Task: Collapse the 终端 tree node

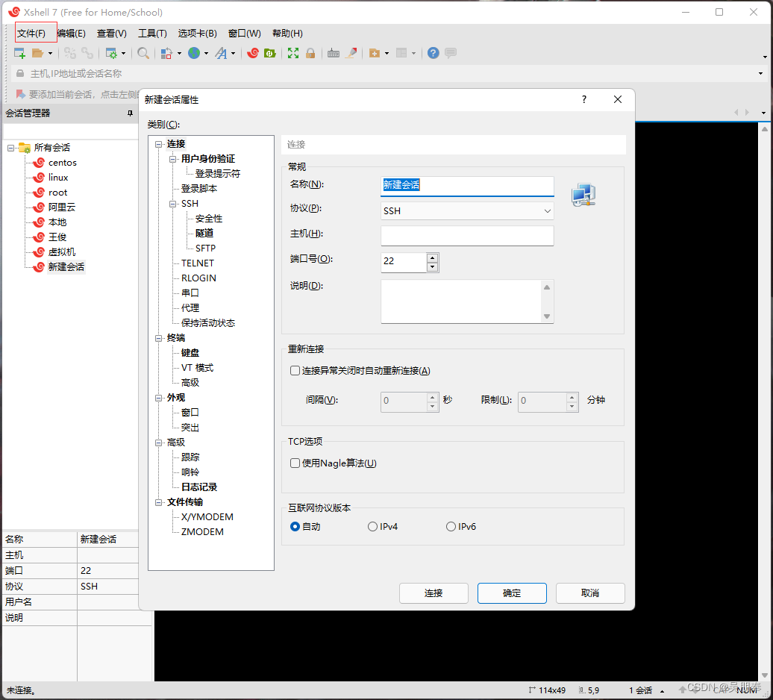Action: (159, 338)
